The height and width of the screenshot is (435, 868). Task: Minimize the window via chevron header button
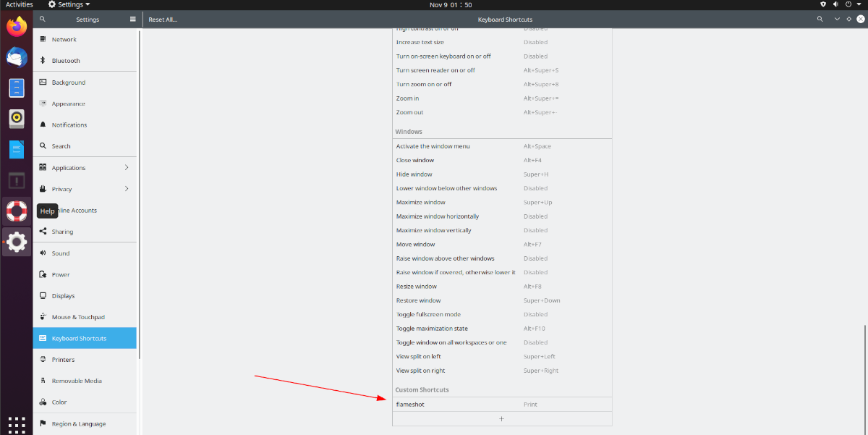click(838, 20)
